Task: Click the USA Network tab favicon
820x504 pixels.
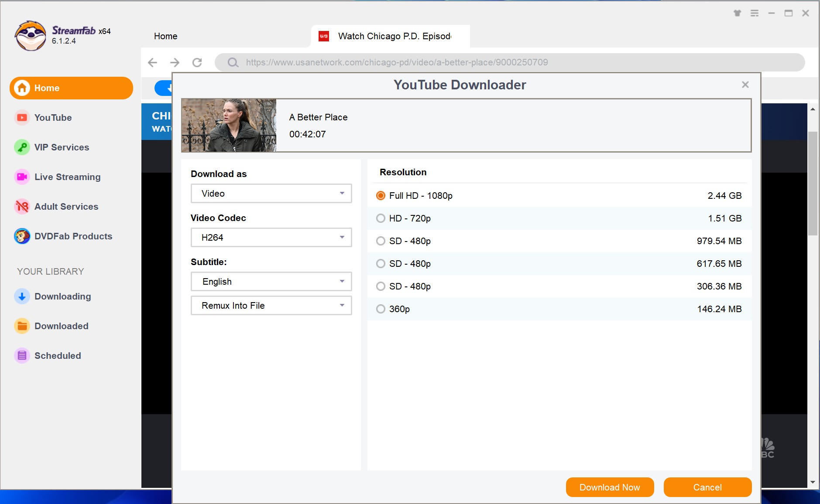Action: click(x=324, y=36)
